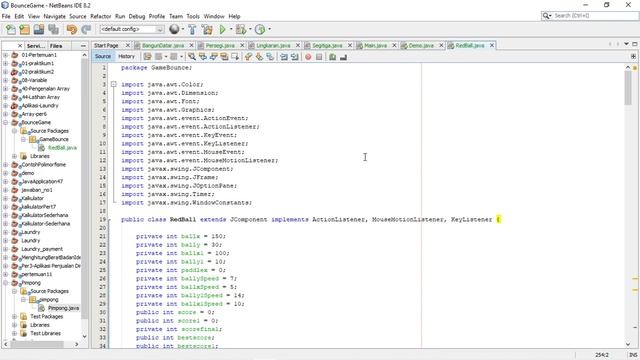Click the globe browser icon in toolbar
The image size is (640, 360).
pyautogui.click(x=174, y=29)
